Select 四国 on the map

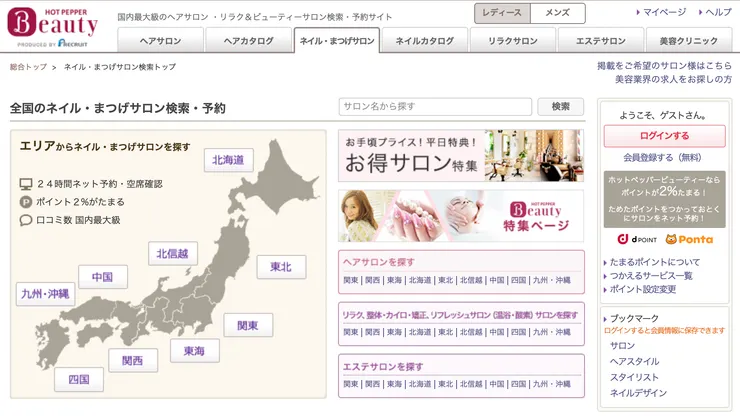click(x=79, y=379)
